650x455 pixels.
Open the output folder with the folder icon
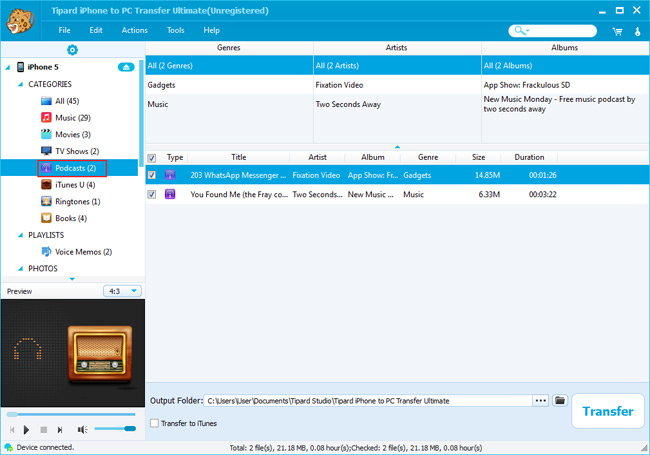[560, 400]
